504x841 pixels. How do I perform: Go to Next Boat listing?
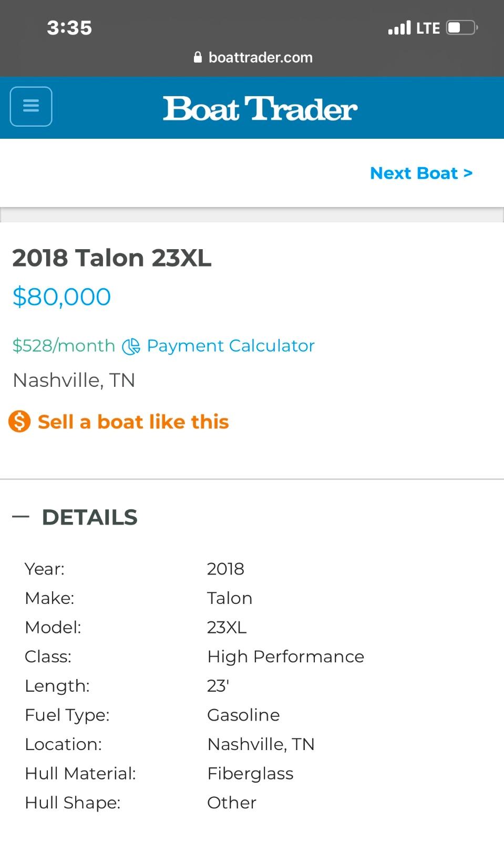(x=421, y=173)
